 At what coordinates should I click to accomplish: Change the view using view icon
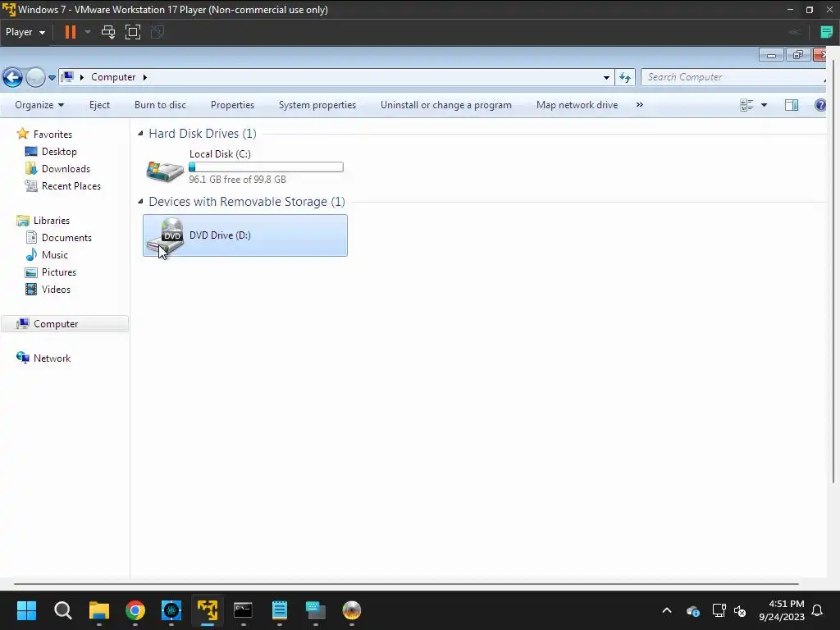coord(746,105)
